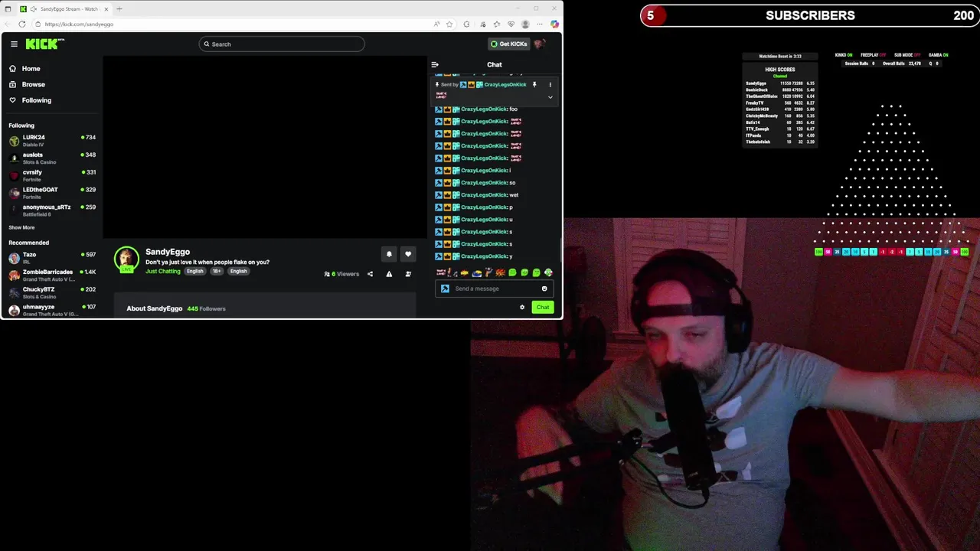Click About SandyEggo heading

(155, 308)
